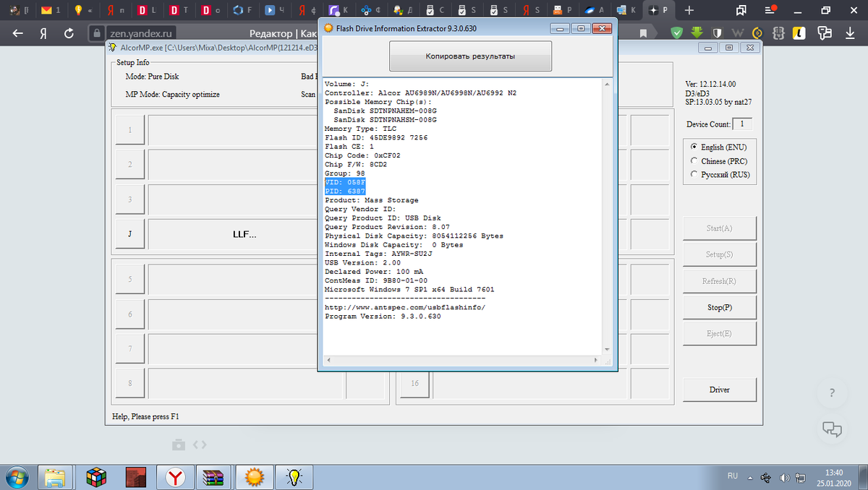The image size is (868, 490).
Task: Switch to the browser tab labeled T
Action: point(179,10)
